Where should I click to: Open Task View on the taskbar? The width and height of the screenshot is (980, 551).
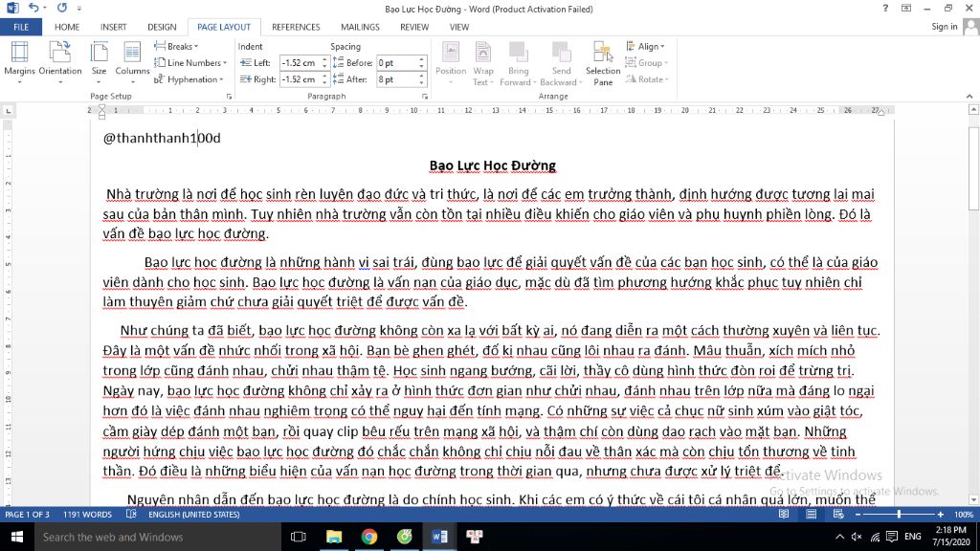pos(299,537)
